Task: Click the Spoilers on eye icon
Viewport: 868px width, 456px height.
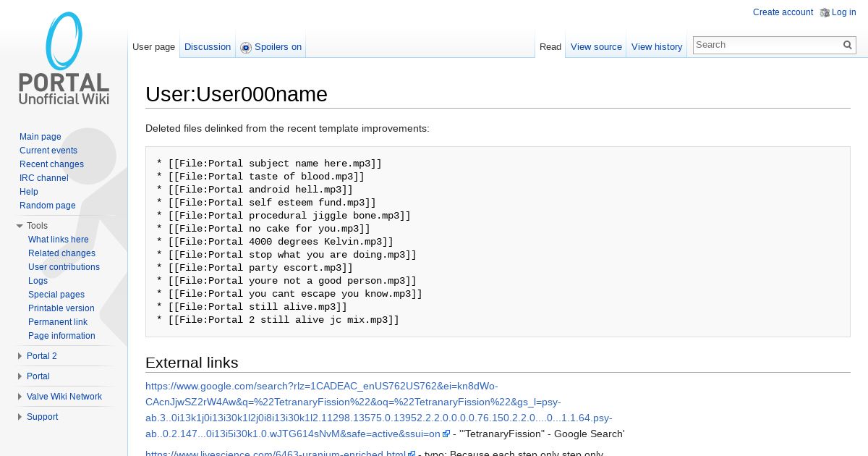Action: click(246, 47)
